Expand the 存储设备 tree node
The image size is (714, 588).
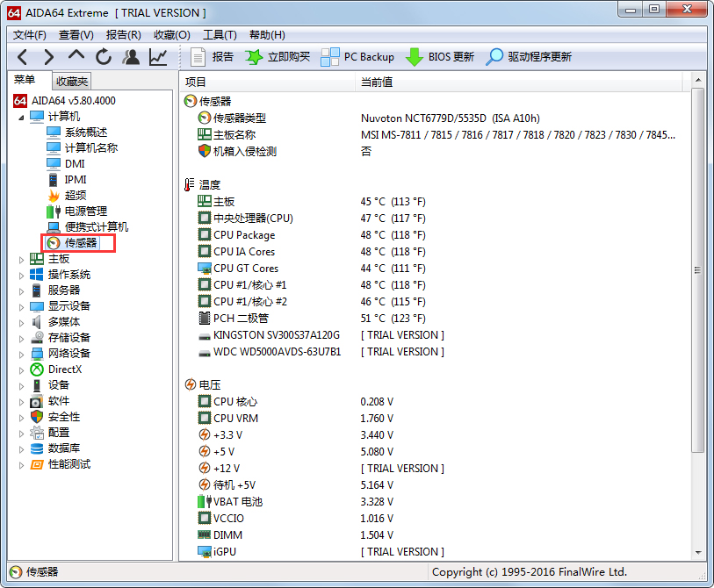(21, 339)
